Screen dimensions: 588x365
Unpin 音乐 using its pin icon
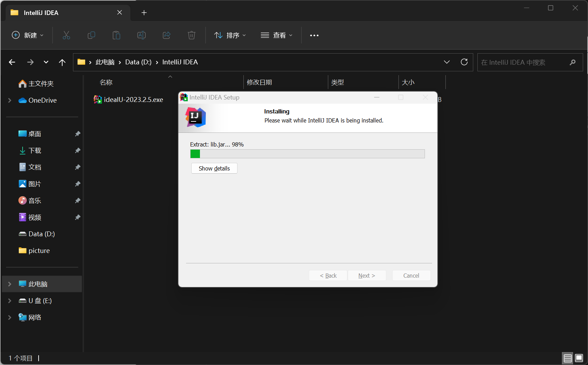(78, 200)
